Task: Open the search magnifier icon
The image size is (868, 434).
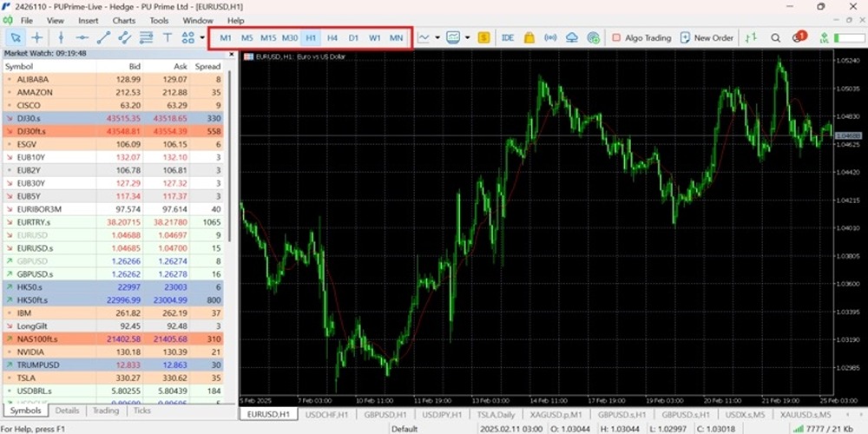Action: [x=775, y=37]
